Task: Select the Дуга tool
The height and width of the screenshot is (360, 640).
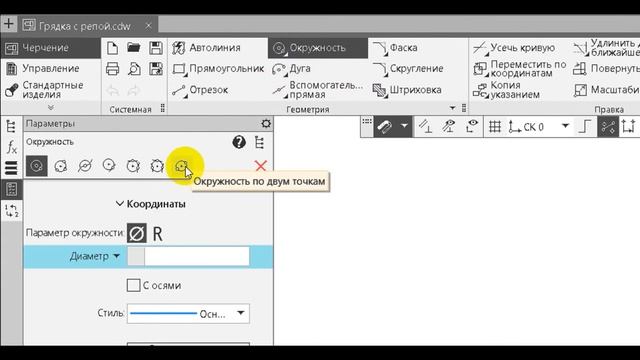Action: tap(291, 69)
